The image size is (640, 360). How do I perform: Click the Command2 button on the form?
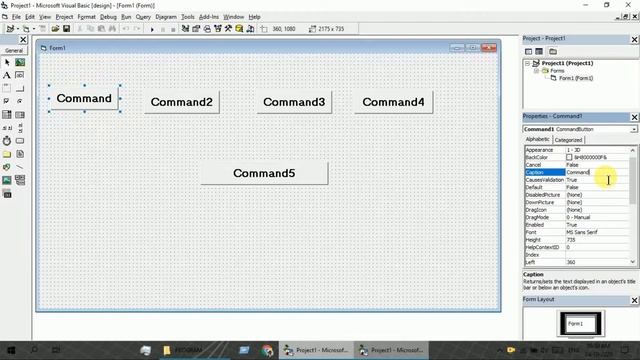tap(182, 102)
